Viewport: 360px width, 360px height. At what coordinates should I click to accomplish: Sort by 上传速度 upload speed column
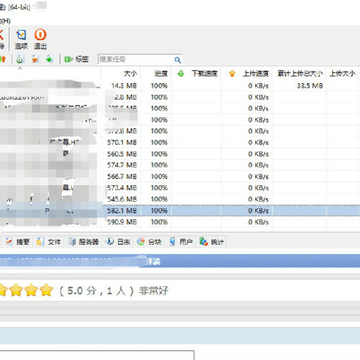[247, 73]
